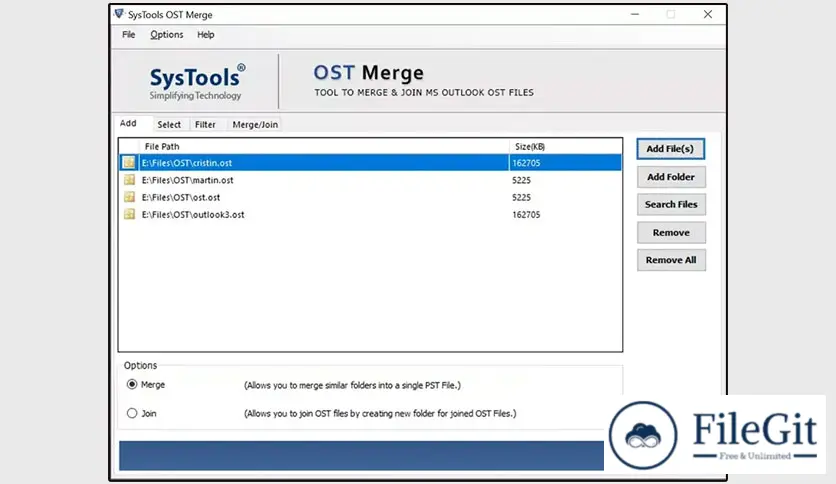Click the file icon beside cristin.ost
Screen dimensions: 836x484
point(129,163)
